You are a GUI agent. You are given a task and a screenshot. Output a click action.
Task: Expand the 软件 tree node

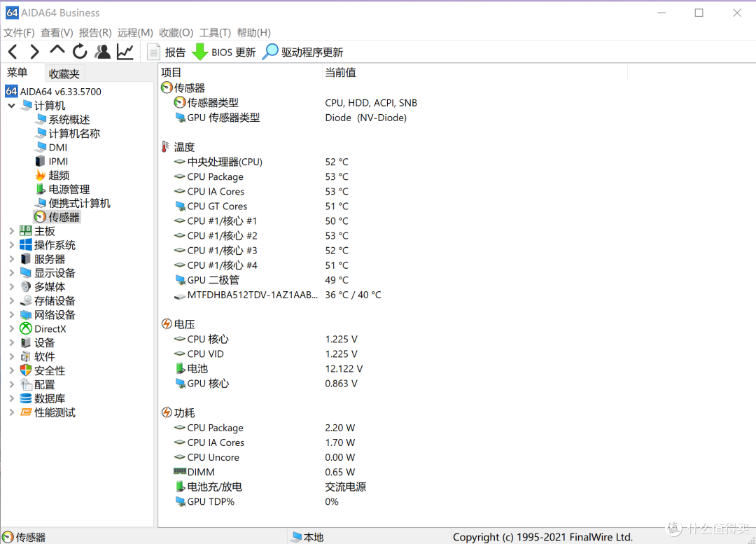[12, 357]
